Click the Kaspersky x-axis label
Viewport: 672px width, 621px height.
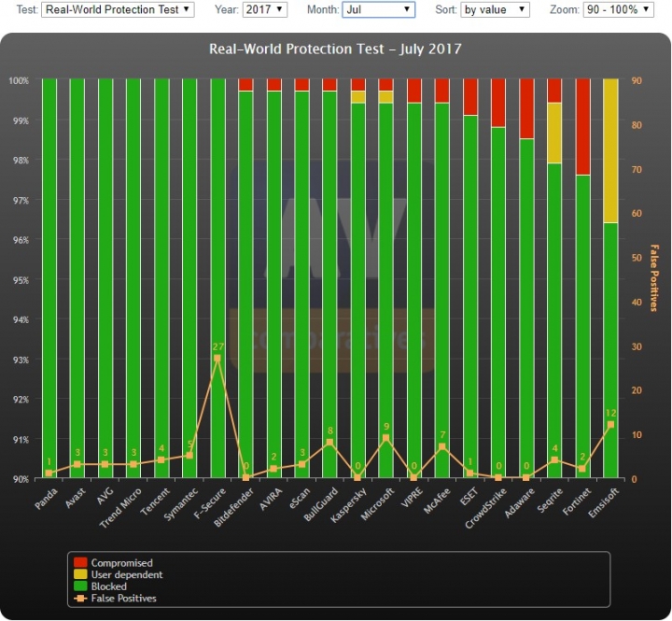(x=348, y=505)
